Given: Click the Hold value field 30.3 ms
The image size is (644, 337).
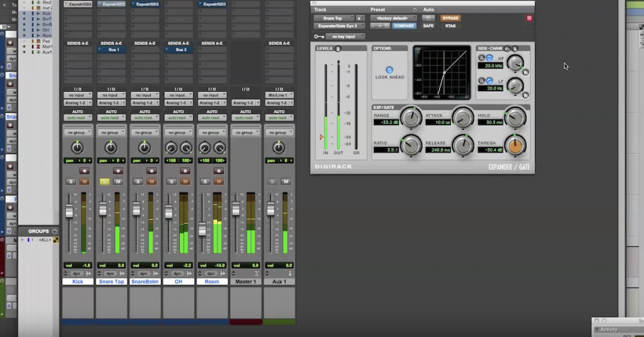Looking at the screenshot, I should [491, 123].
